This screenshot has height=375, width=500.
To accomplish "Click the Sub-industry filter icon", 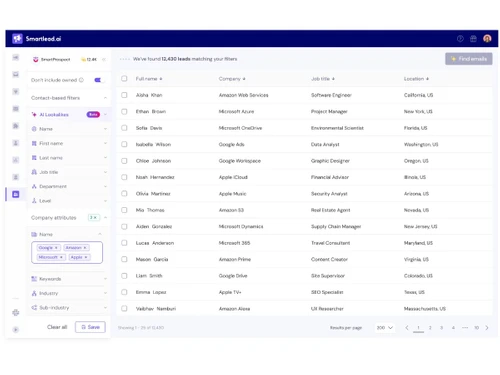I will pos(34,308).
